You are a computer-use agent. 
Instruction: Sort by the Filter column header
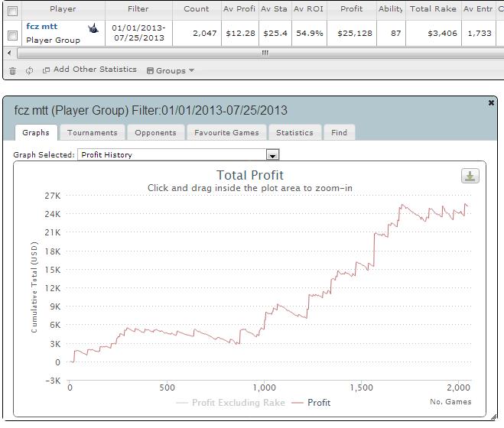138,9
